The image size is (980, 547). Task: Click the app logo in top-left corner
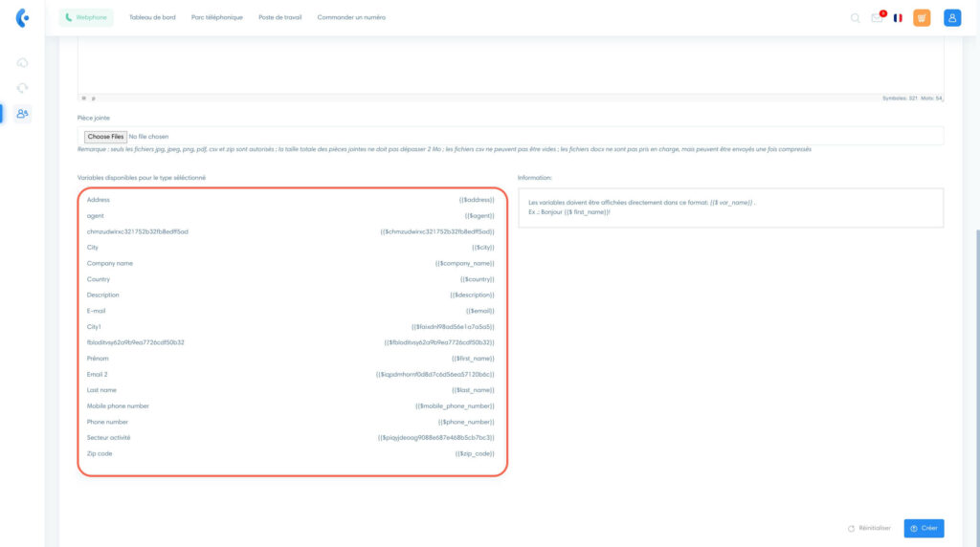22,18
